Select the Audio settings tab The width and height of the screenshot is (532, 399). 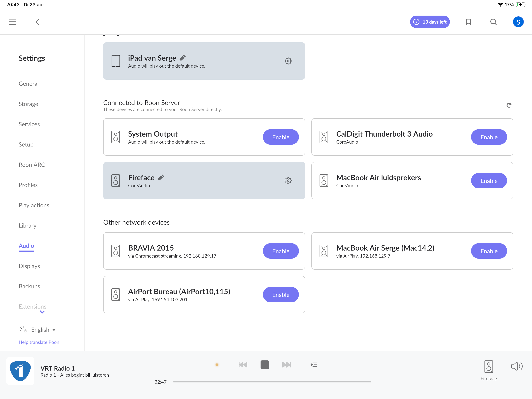pos(26,246)
